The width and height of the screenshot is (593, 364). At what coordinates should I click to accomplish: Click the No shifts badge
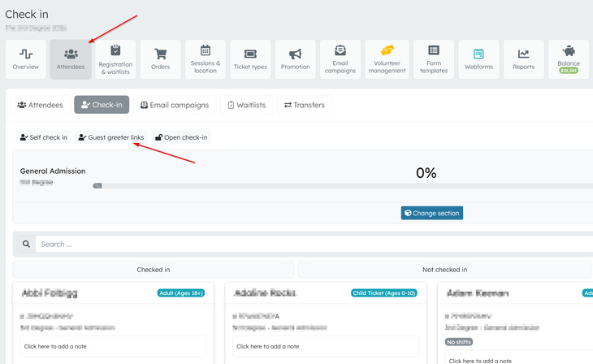click(x=459, y=342)
